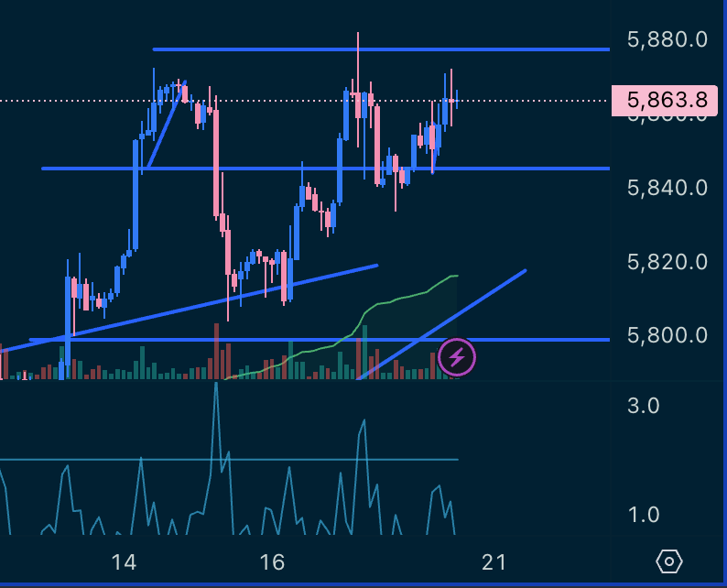Screen dimensions: 727x588
Task: Click date label 21 on time axis
Action: pyautogui.click(x=494, y=561)
